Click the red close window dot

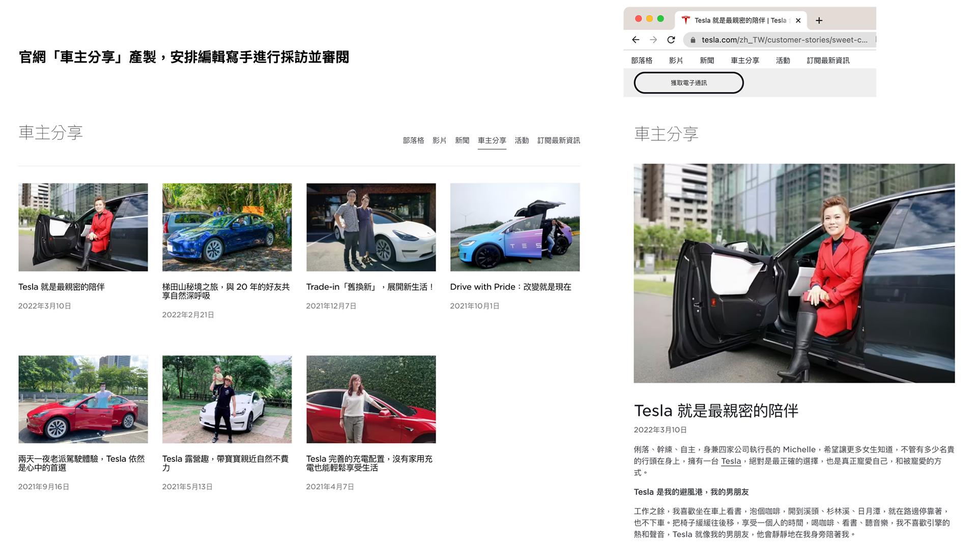pyautogui.click(x=638, y=19)
